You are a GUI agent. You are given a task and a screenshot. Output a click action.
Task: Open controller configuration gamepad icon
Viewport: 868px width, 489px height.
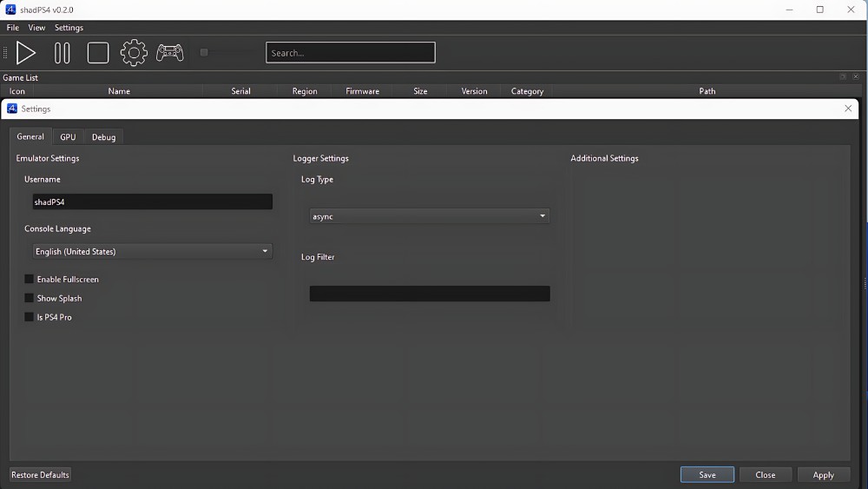[x=170, y=53]
